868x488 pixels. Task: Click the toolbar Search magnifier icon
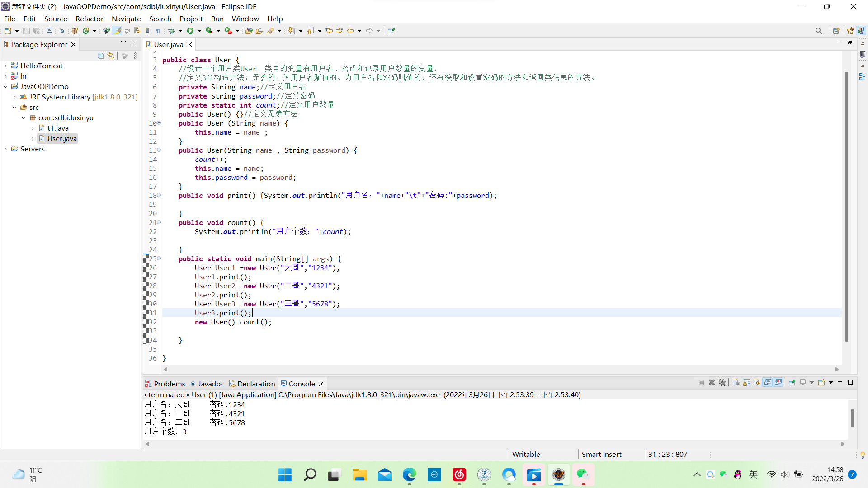pyautogui.click(x=819, y=31)
